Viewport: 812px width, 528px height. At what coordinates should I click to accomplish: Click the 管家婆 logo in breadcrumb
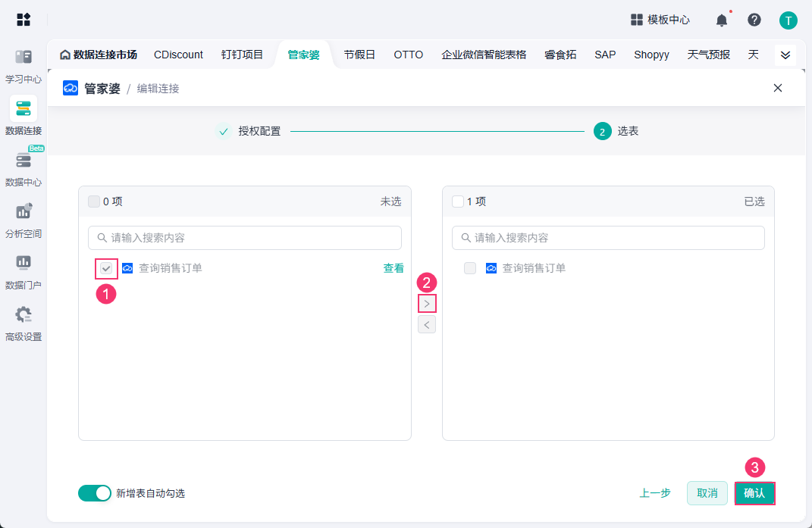pos(71,88)
